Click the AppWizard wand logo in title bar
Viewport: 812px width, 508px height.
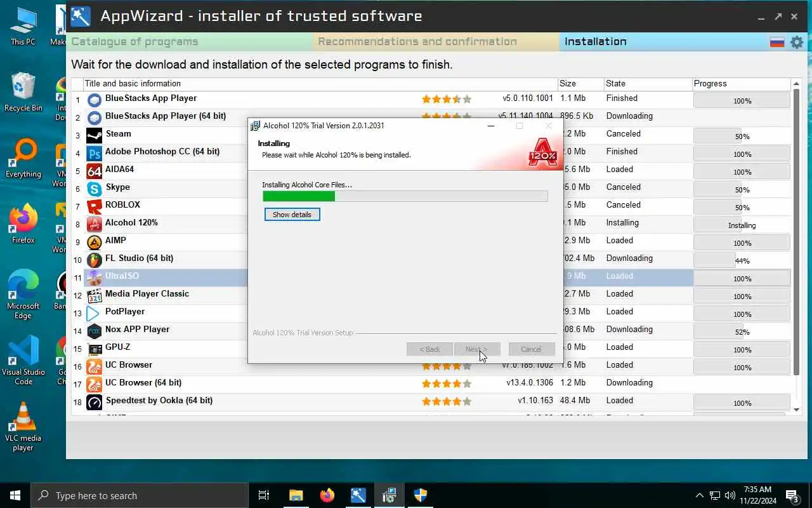[x=81, y=16]
